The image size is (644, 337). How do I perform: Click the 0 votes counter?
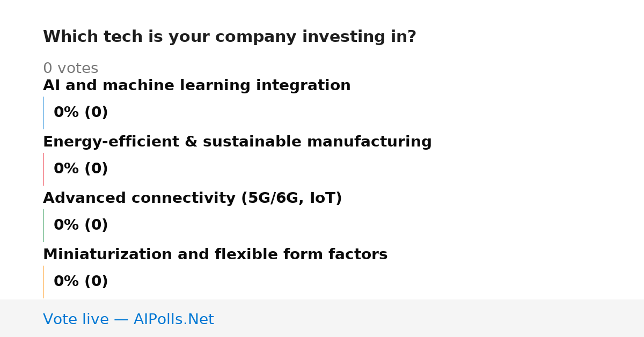(x=70, y=69)
